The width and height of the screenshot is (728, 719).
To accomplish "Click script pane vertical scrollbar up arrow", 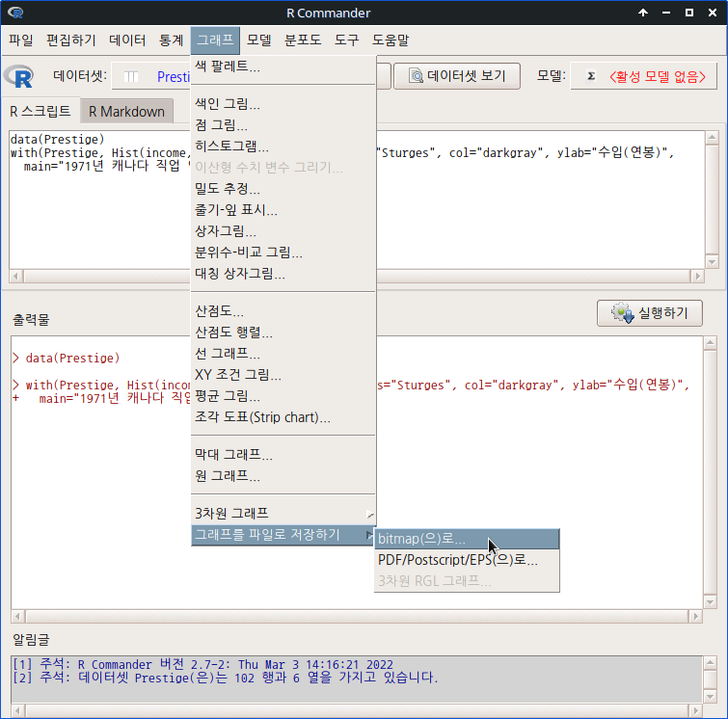I will 712,138.
